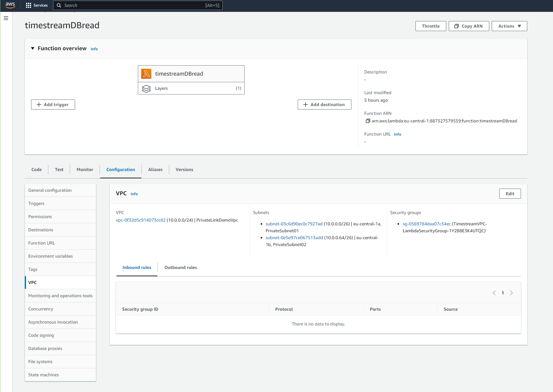
Task: Open subnet-0e5e97ce067513add link
Action: pyautogui.click(x=294, y=238)
